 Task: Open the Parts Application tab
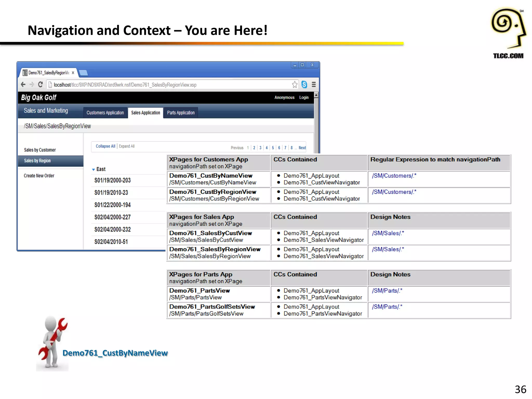[181, 113]
